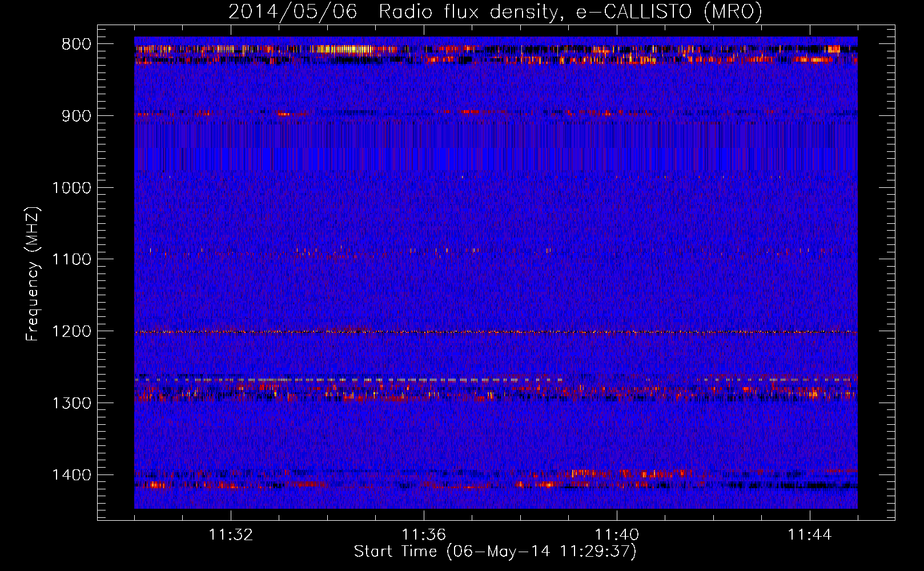Select the 1000 frequency axis label
This screenshot has height=571, width=924.
pos(71,188)
